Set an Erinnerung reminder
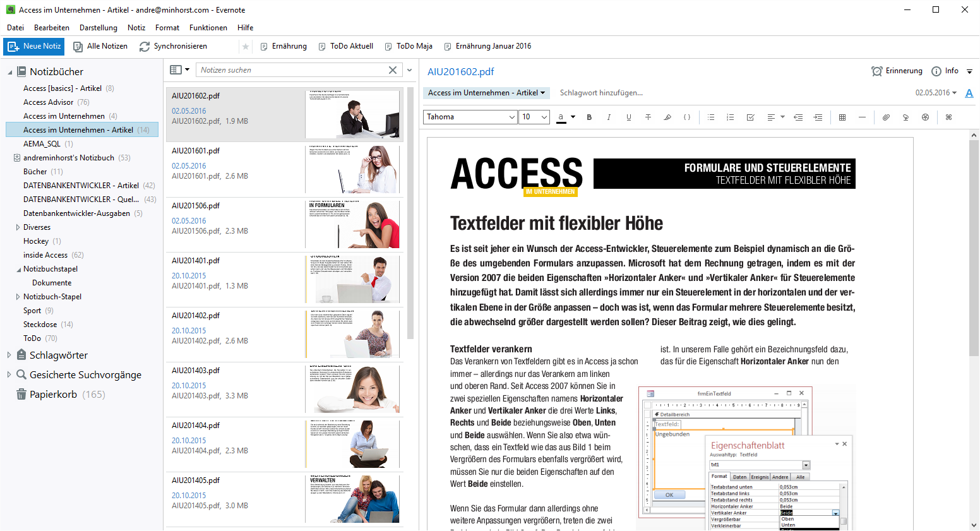This screenshot has height=531, width=980. pyautogui.click(x=897, y=71)
